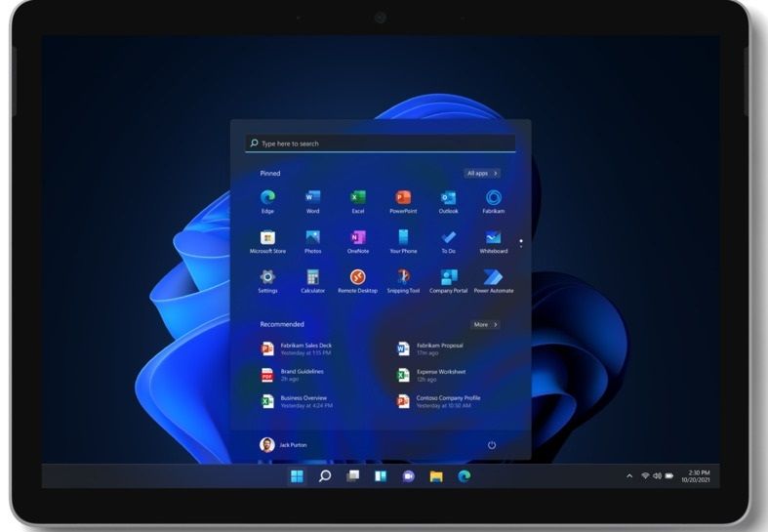Open Edge from the taskbar
This screenshot has width=768, height=532.
(465, 475)
